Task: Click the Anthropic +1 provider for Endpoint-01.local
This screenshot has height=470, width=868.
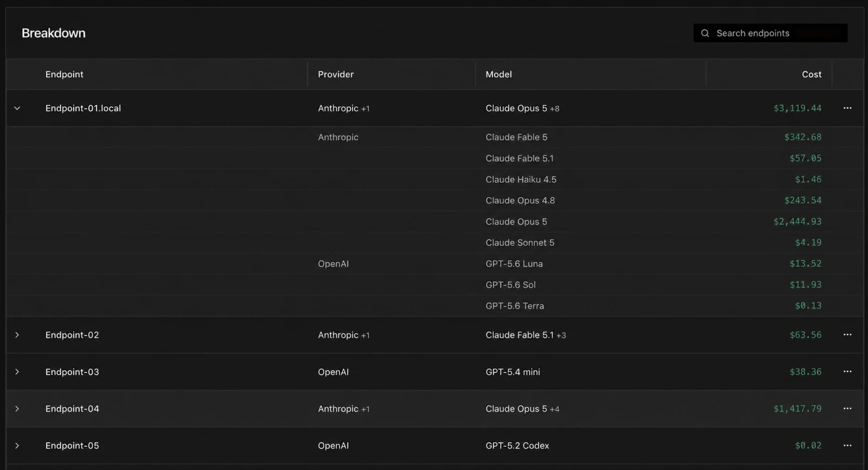Action: click(x=343, y=108)
